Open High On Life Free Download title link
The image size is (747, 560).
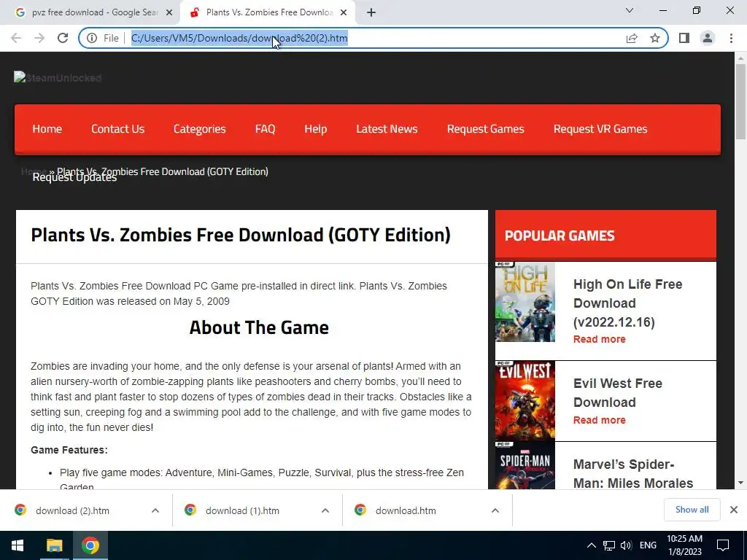click(627, 303)
